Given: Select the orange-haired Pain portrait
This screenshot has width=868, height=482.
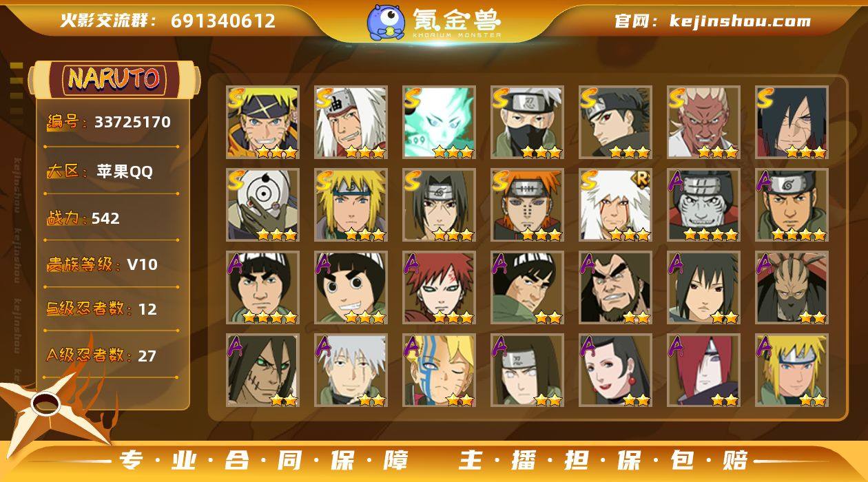Looking at the screenshot, I should pyautogui.click(x=527, y=205).
